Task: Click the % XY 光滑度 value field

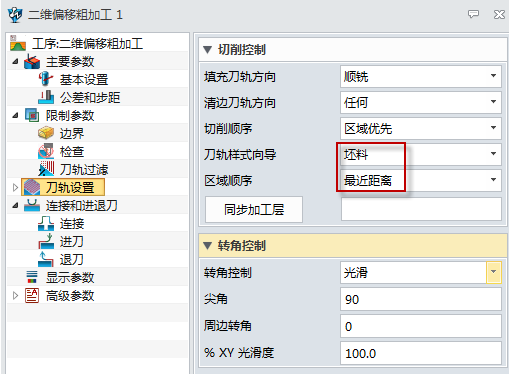Action: (421, 353)
